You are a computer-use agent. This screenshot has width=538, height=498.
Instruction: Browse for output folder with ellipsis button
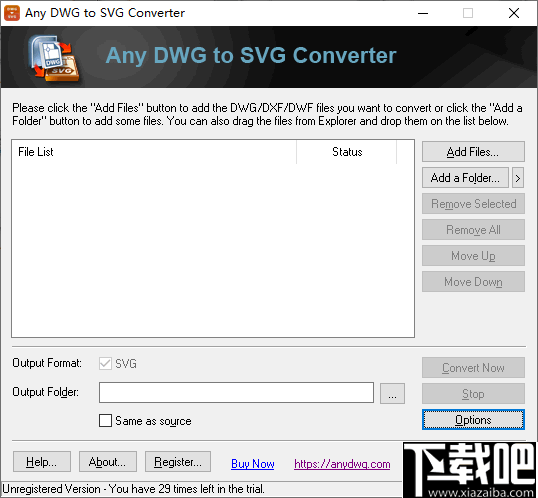(392, 393)
